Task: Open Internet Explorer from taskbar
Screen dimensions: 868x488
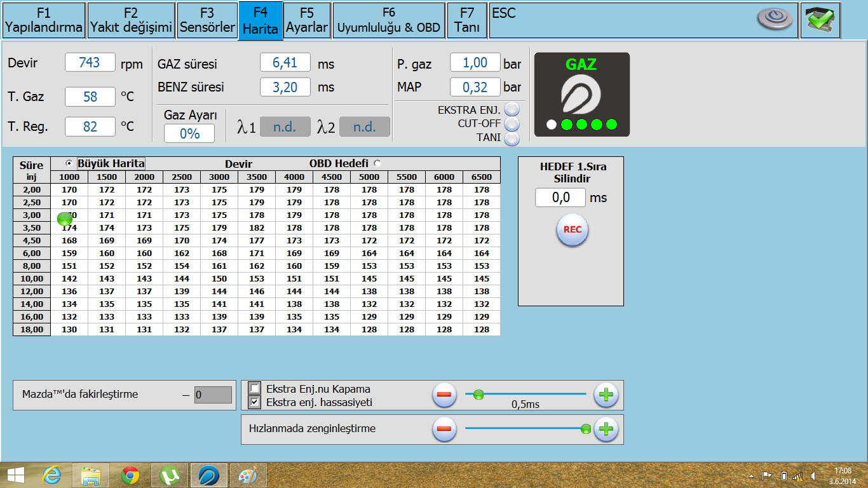Action: 52,475
